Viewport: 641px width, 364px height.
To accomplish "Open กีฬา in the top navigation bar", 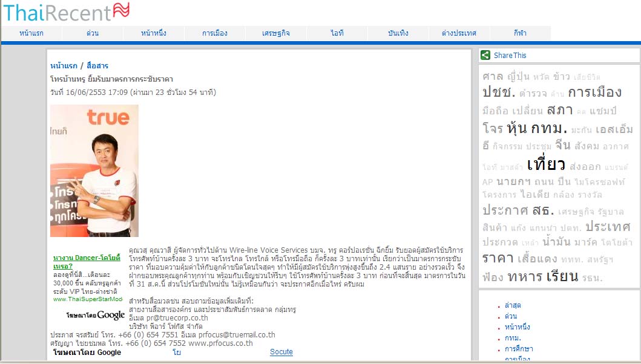I will (521, 33).
